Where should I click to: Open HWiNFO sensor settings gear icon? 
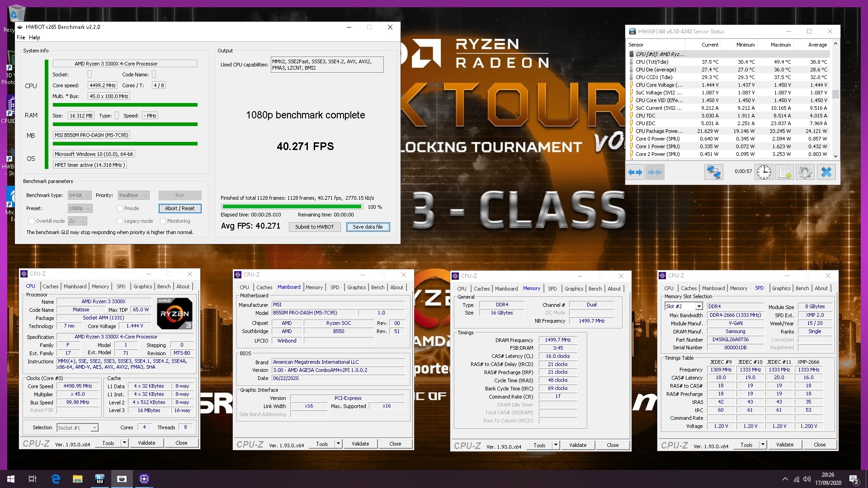[x=805, y=172]
